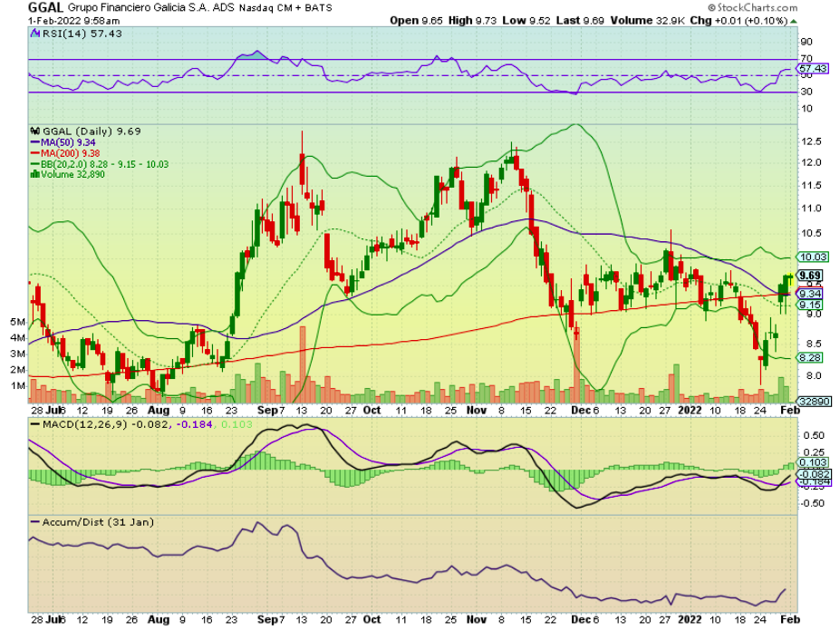Viewport: 840px width, 631px height.
Task: Click the Volume 32.9K value in the header
Action: click(x=647, y=20)
